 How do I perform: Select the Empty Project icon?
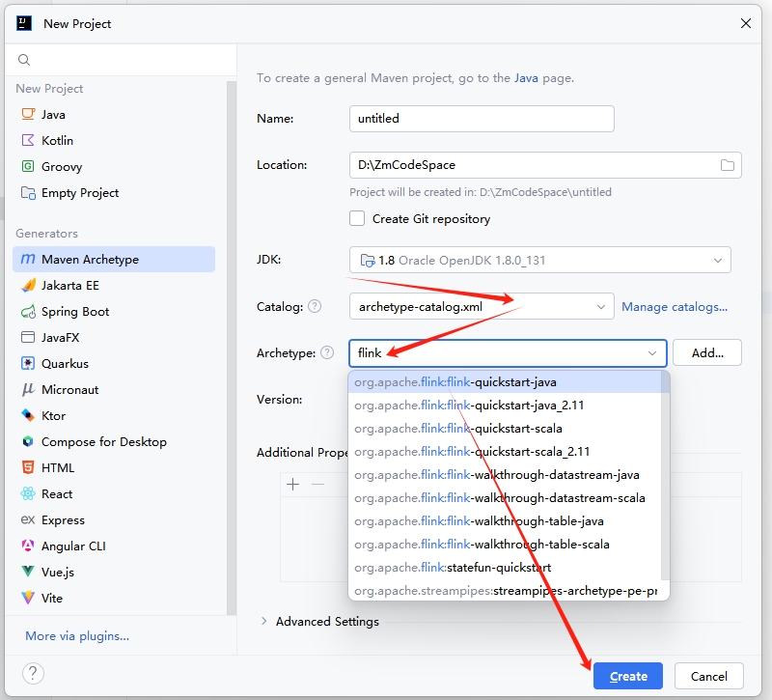pyautogui.click(x=28, y=192)
